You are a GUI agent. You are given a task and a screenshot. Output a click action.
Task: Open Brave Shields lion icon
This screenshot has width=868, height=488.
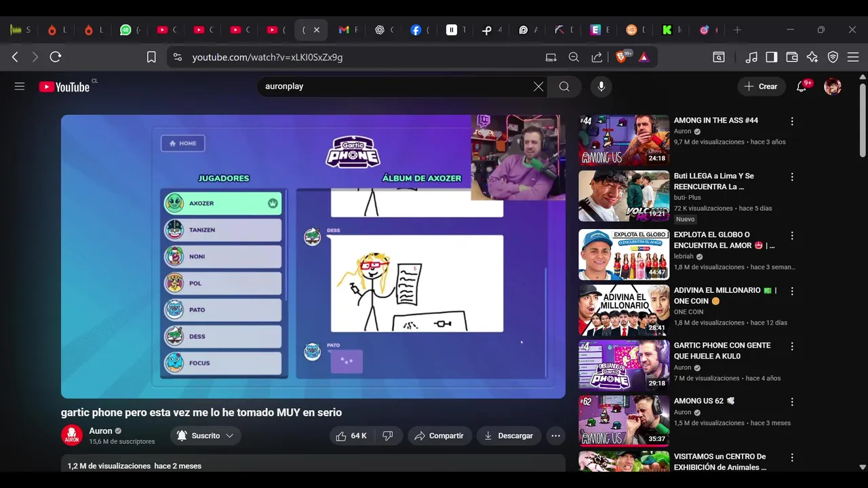click(x=622, y=57)
